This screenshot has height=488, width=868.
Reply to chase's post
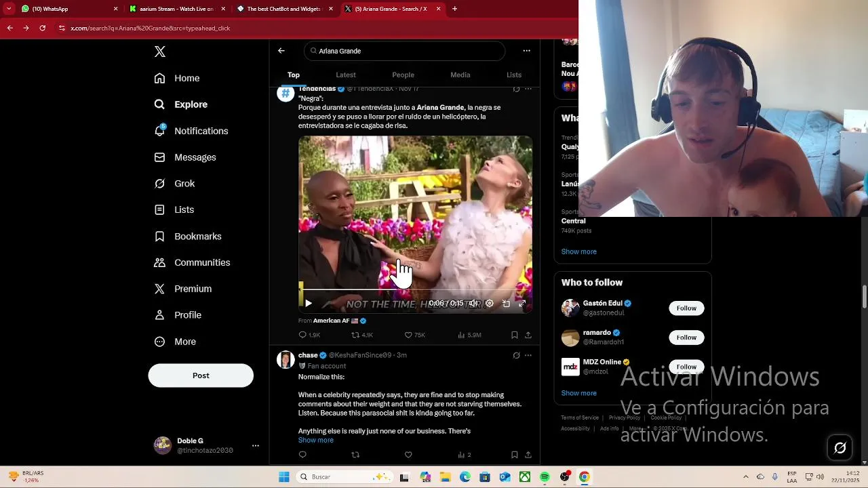point(302,455)
